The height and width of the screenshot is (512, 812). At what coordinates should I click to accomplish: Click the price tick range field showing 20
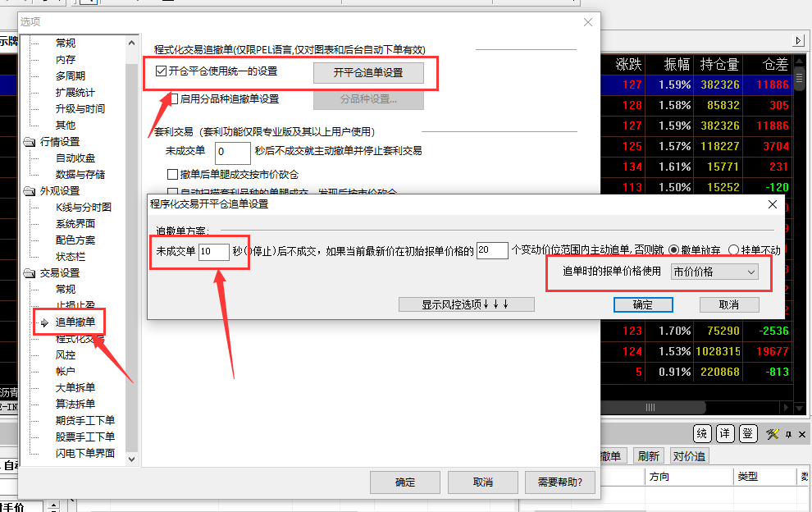tap(492, 250)
